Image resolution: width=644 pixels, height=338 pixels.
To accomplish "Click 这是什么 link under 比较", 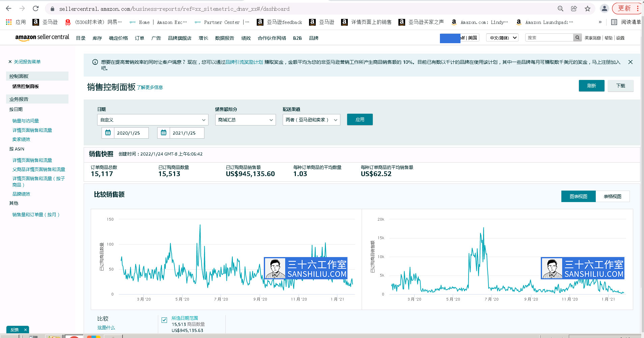I will pos(106,328).
